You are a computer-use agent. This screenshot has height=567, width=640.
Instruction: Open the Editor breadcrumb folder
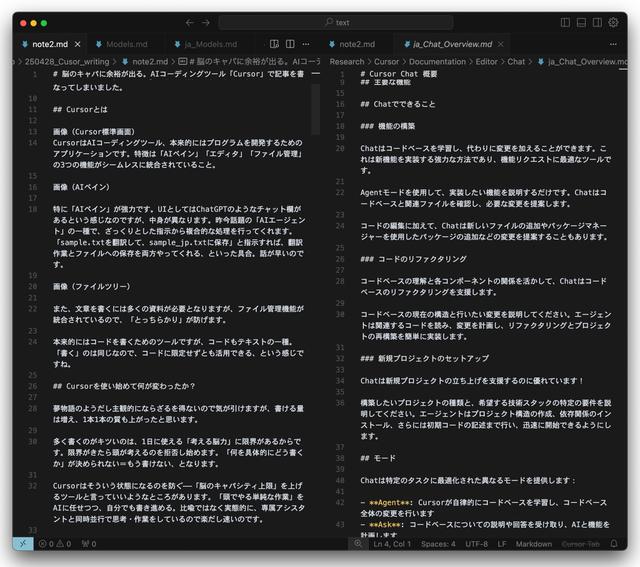[x=487, y=62]
